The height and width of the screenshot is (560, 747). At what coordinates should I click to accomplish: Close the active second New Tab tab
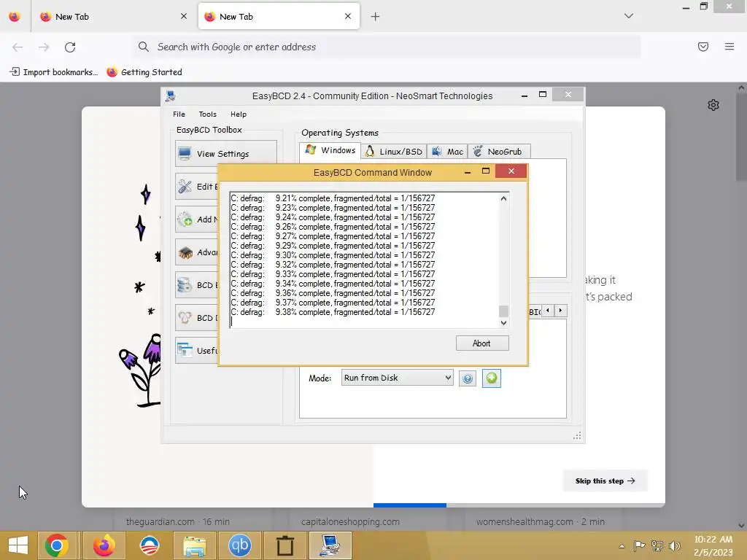[x=348, y=16]
